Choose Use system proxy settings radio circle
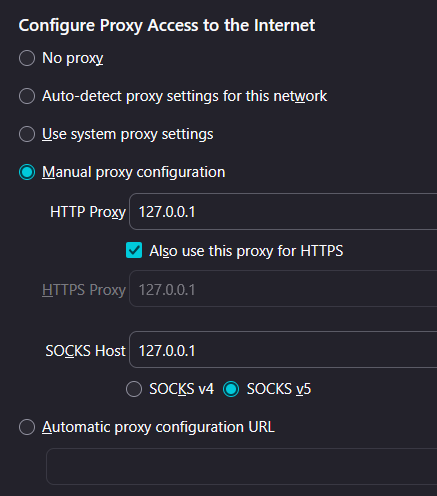 [27, 134]
